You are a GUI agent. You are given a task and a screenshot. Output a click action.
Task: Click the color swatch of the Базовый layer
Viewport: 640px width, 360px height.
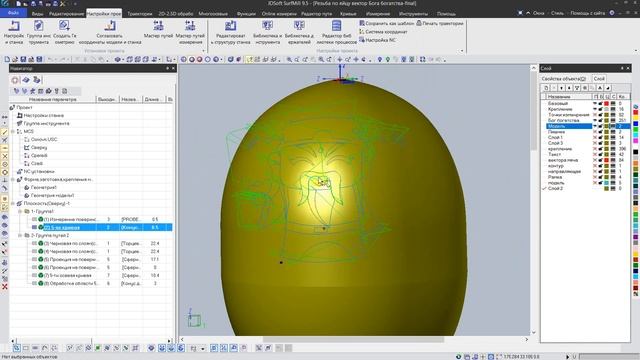(x=607, y=104)
